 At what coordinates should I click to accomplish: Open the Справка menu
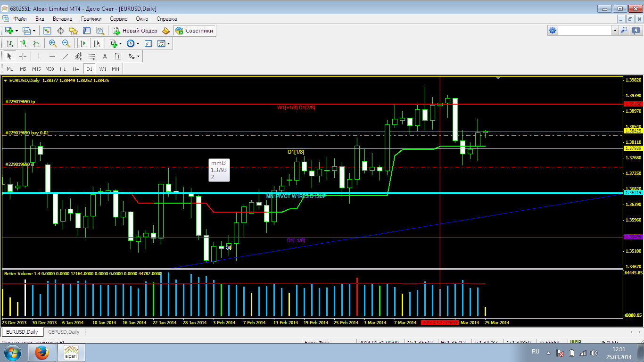coord(166,19)
